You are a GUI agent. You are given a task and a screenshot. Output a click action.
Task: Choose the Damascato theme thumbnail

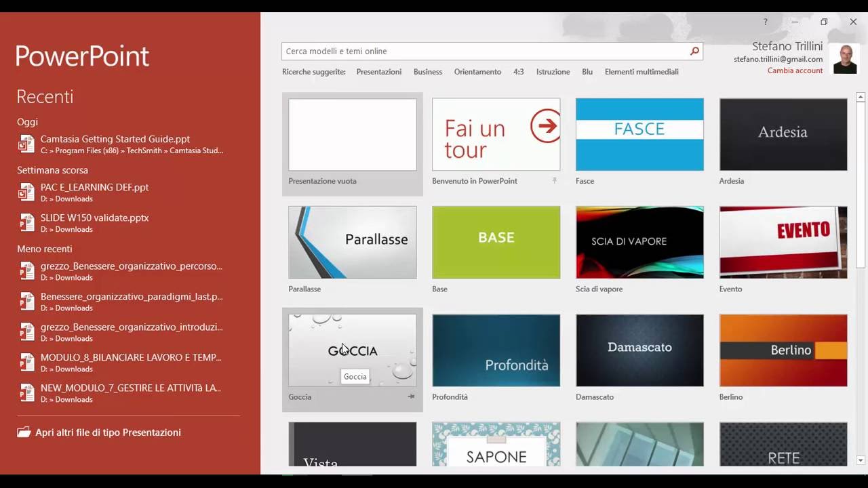point(639,350)
